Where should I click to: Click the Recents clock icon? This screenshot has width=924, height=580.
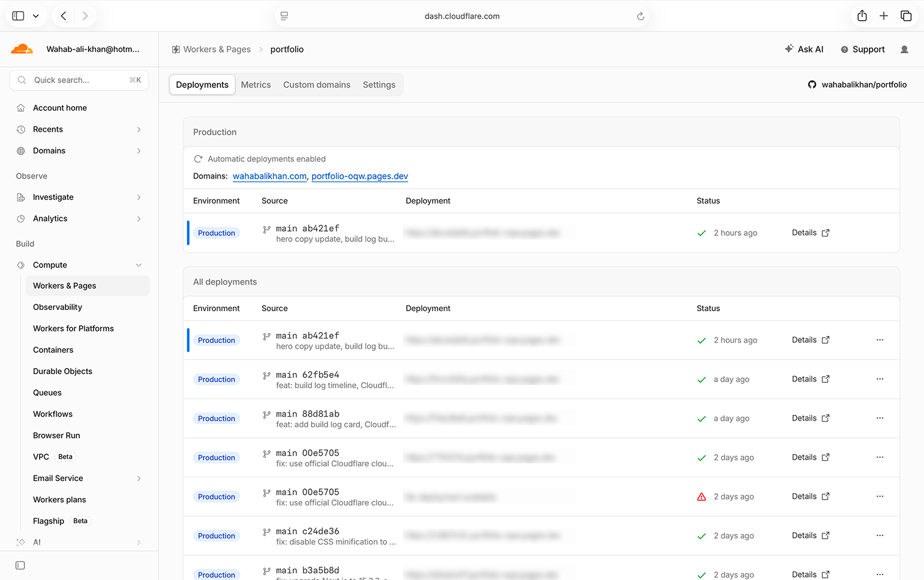(21, 130)
